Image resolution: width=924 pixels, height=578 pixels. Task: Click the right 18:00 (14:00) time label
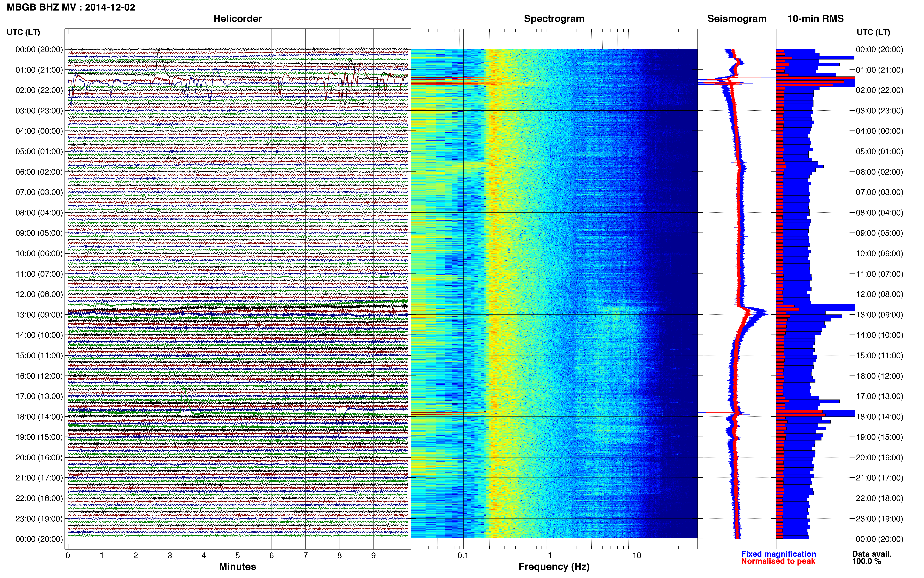[x=880, y=417]
